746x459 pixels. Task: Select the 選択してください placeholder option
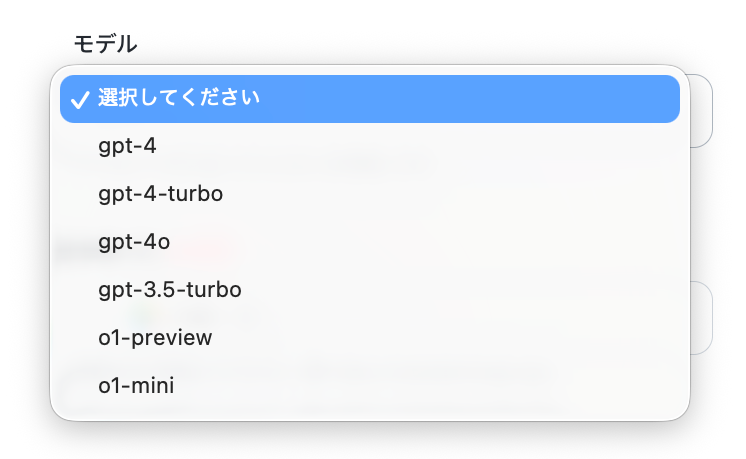[x=370, y=98]
